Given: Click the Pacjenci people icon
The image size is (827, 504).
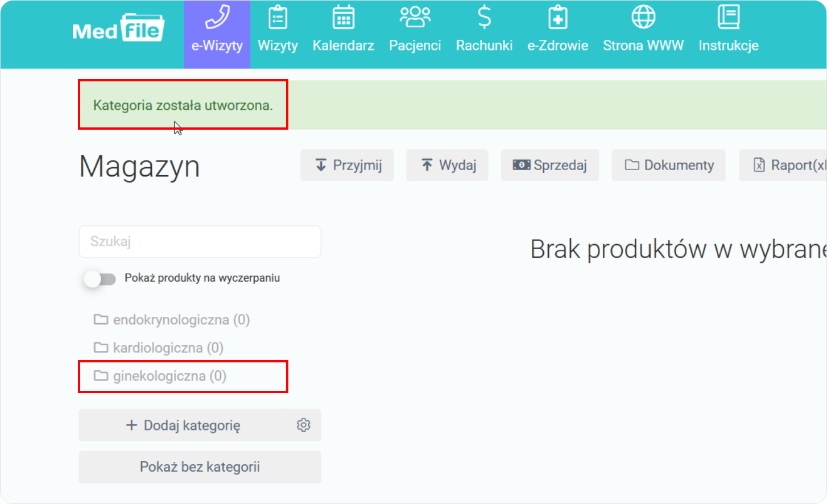Looking at the screenshot, I should (415, 17).
